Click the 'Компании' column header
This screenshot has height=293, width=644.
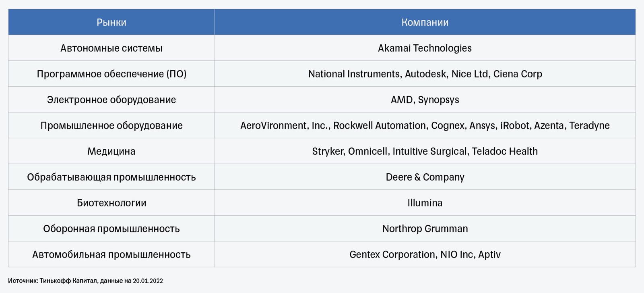coord(425,22)
